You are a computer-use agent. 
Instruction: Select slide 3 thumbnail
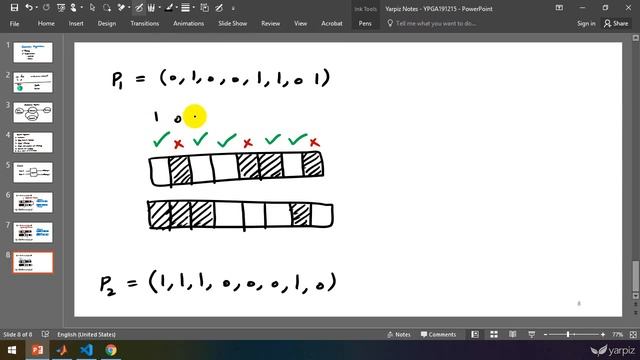coord(33,112)
